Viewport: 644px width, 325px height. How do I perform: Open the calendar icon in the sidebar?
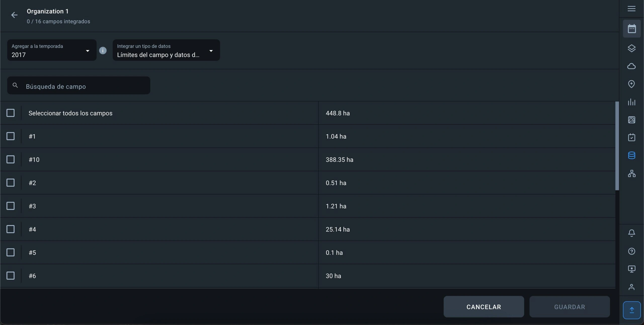(x=632, y=29)
